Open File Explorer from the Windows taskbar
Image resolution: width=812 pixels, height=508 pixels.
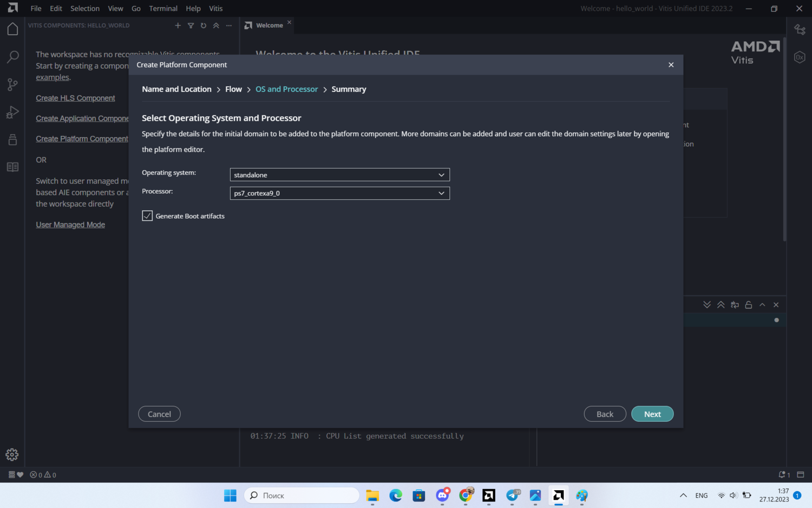[x=372, y=496]
